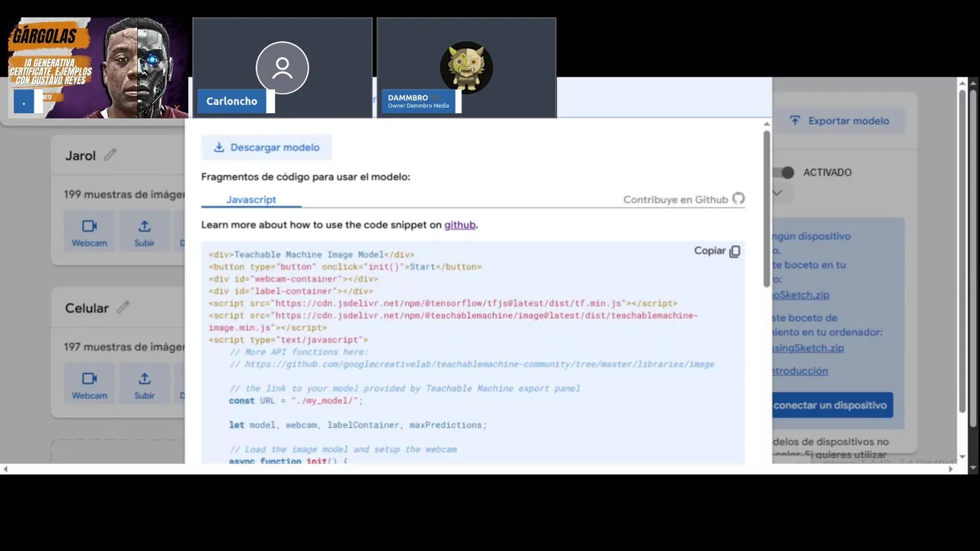Click DAMMBRO's monster avatar icon

466,67
